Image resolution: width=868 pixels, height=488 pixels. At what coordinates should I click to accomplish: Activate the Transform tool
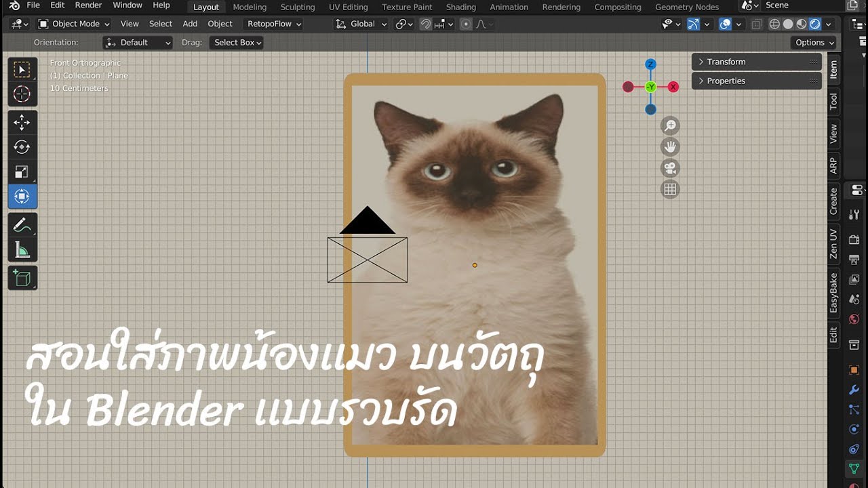point(22,197)
